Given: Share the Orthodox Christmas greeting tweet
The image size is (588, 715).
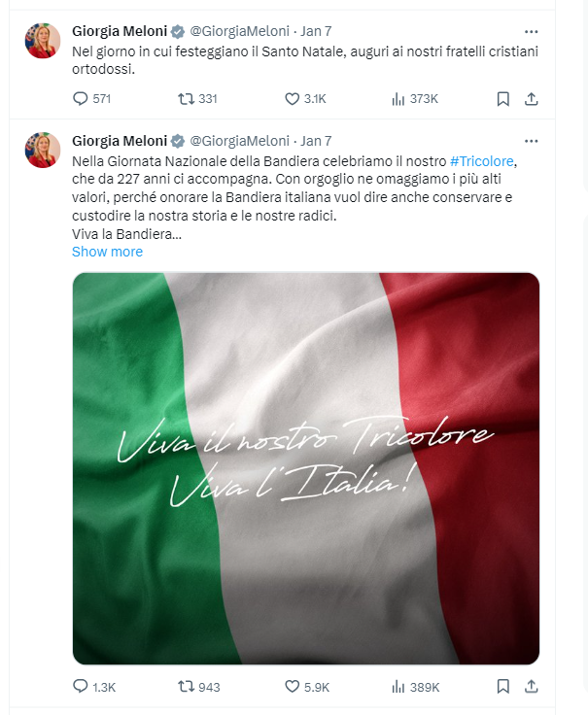Looking at the screenshot, I should (531, 98).
